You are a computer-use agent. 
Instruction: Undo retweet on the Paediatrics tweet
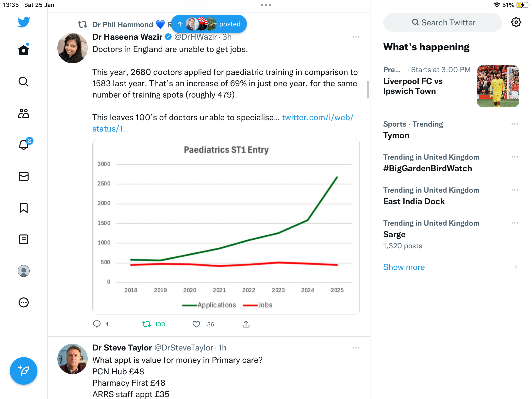pos(147,324)
